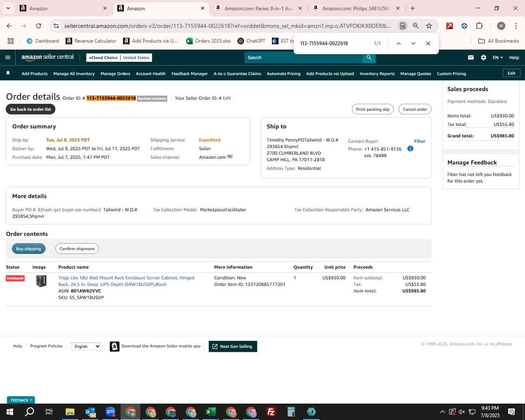Open Manage All Inventory menu item
This screenshot has width=525, height=420.
74,74
